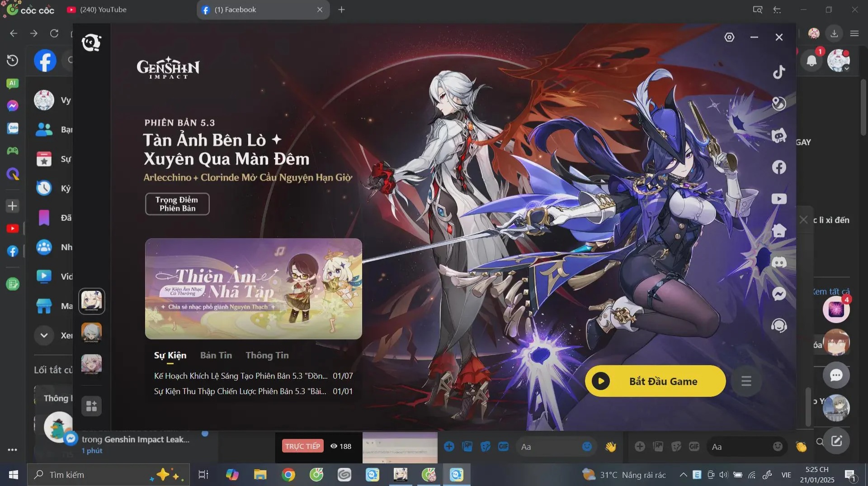Switch to the Sự Kiện tab
Image resolution: width=868 pixels, height=486 pixels.
(x=170, y=355)
